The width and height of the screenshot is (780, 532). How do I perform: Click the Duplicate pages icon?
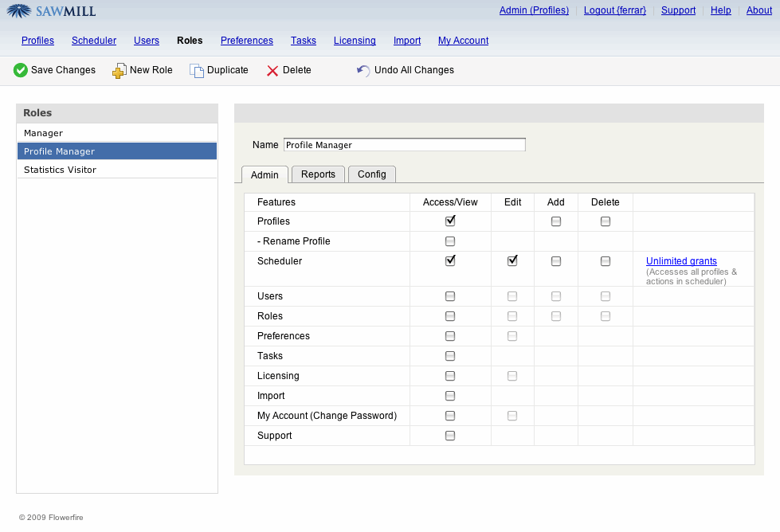(x=196, y=71)
